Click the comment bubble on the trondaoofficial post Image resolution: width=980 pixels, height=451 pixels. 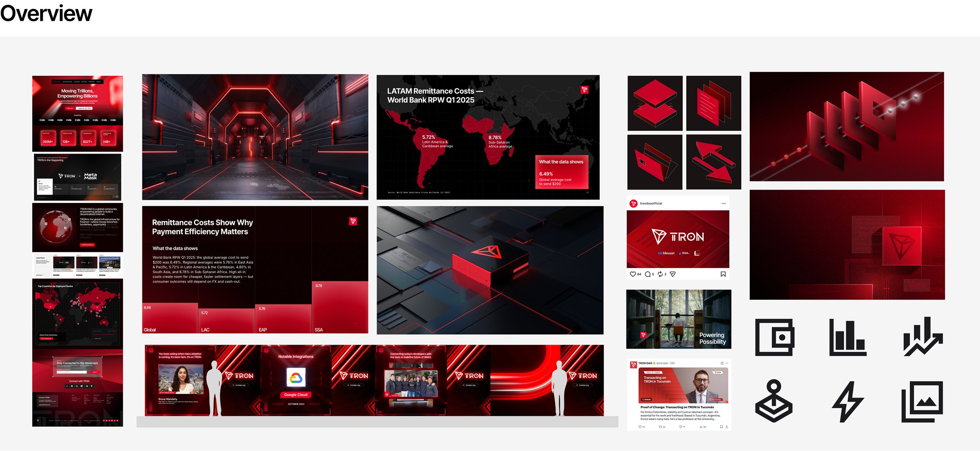pos(648,274)
